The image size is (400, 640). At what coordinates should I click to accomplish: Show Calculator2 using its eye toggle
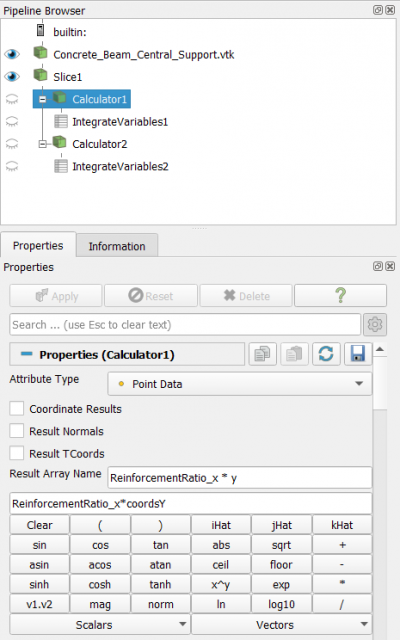[12, 144]
